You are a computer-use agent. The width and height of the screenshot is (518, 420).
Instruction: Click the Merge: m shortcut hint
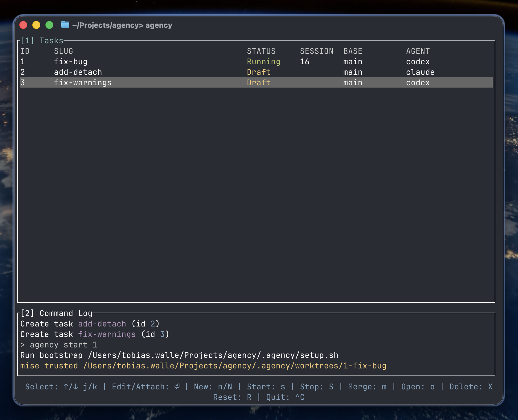click(367, 387)
